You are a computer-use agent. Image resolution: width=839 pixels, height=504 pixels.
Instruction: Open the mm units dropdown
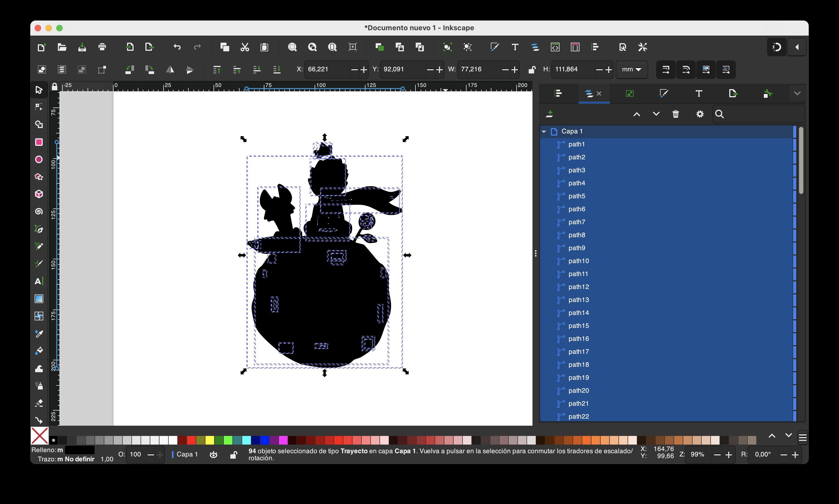coord(632,70)
